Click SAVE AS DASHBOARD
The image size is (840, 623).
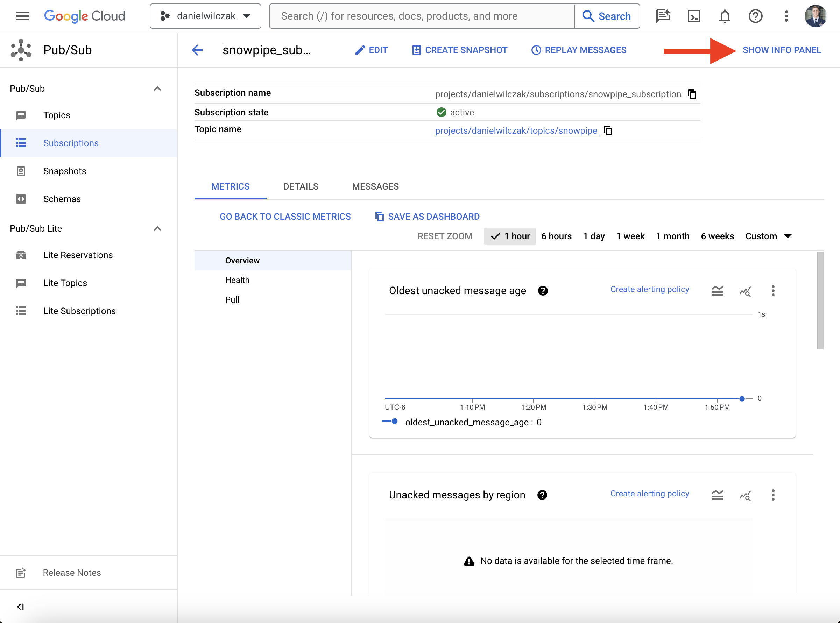[x=428, y=217]
